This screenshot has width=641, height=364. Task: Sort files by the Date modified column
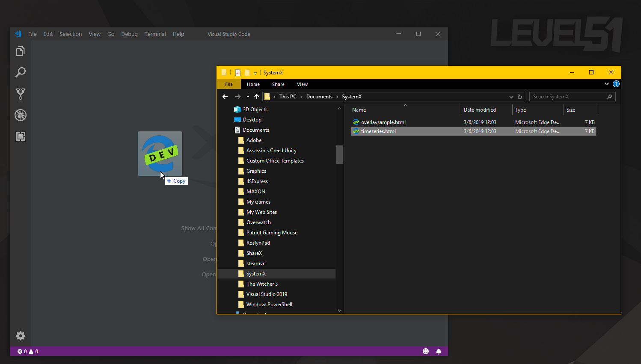(x=480, y=110)
